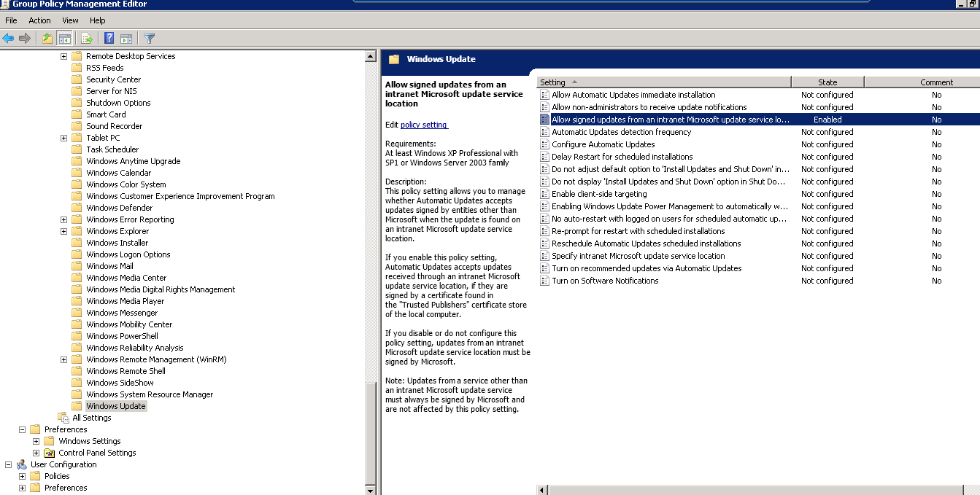
Task: Toggle the Show/Hide Console Tree icon
Action: coord(64,39)
